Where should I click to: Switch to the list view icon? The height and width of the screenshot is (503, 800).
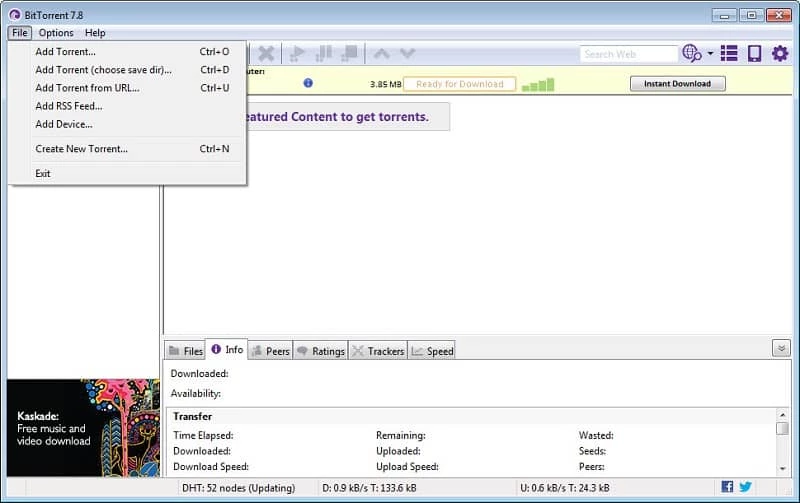click(729, 54)
